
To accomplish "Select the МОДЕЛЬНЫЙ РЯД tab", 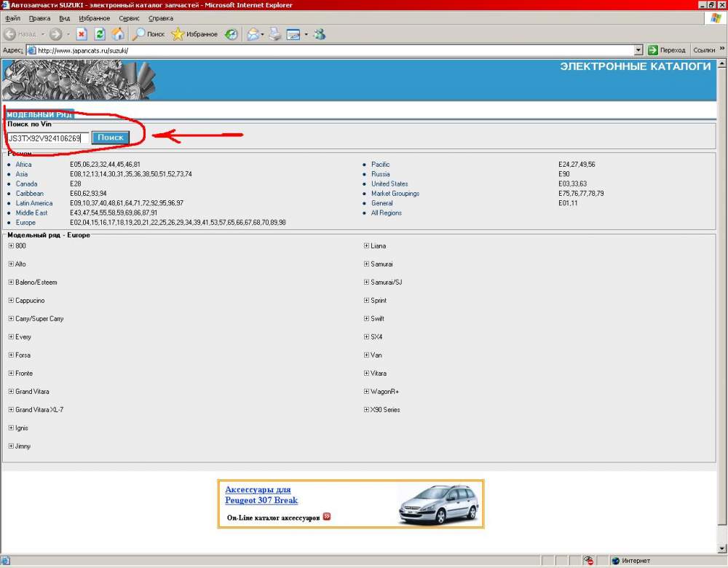I will [40, 114].
